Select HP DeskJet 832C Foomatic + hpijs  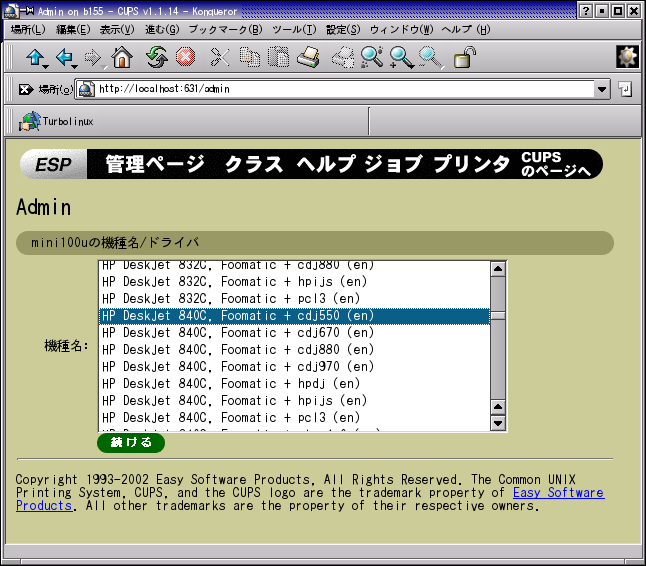pyautogui.click(x=294, y=282)
